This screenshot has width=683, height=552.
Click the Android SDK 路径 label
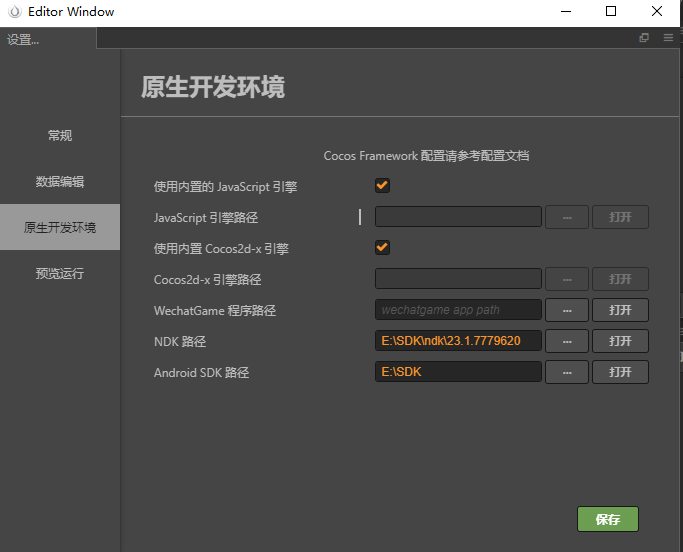pos(201,373)
